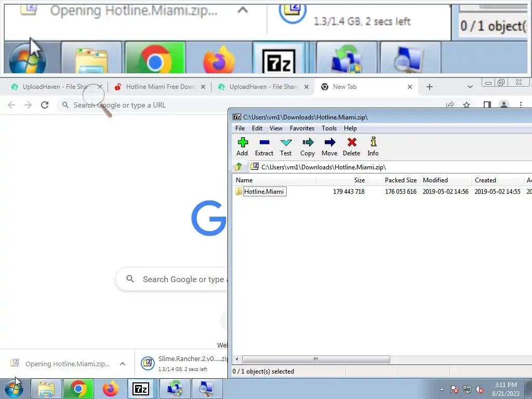532x399 pixels.
Task: Expand options for Hotline.Miami.zip download
Action: coord(123,364)
